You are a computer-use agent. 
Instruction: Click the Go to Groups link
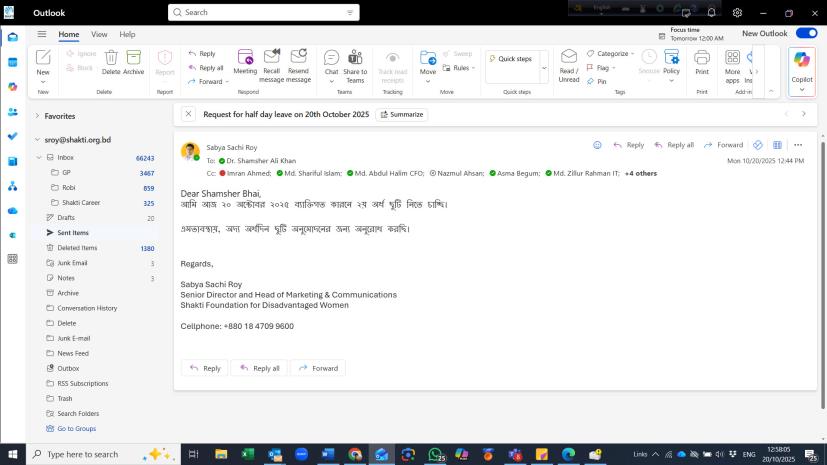[x=76, y=428]
